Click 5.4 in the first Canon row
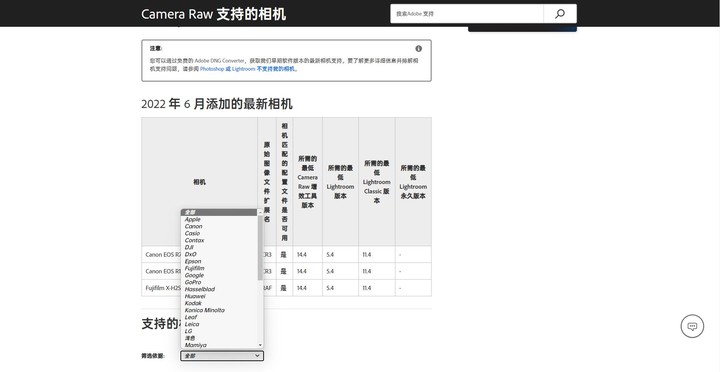The width and height of the screenshot is (720, 372). click(x=330, y=254)
